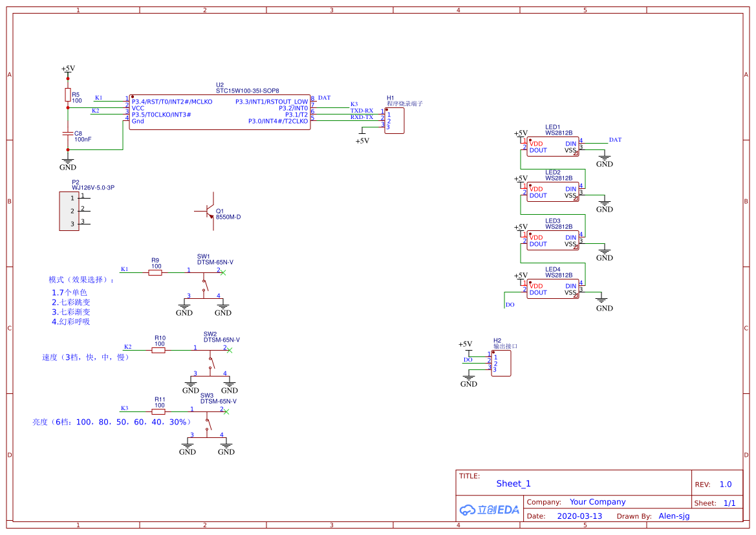Click the ground symbol under capacitor C8
Screen dimensions: 756x535
click(67, 164)
